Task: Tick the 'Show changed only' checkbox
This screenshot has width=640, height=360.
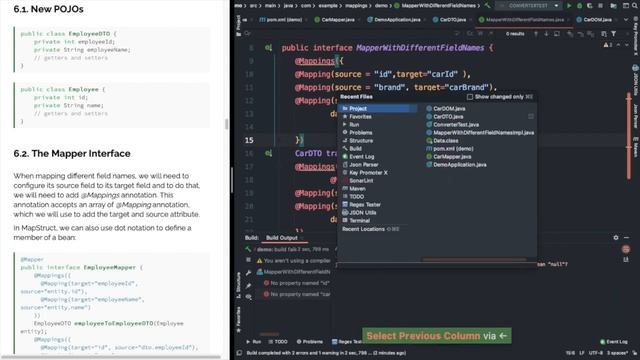Action: pos(470,97)
